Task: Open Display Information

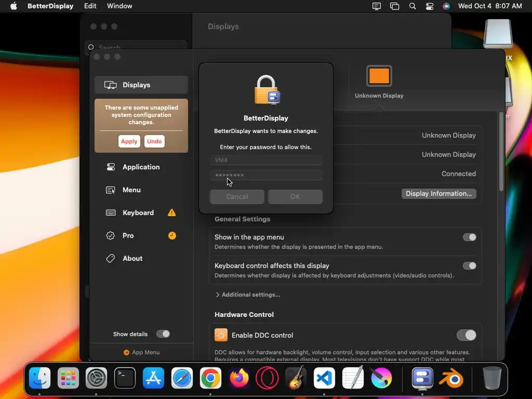Action: click(x=438, y=193)
